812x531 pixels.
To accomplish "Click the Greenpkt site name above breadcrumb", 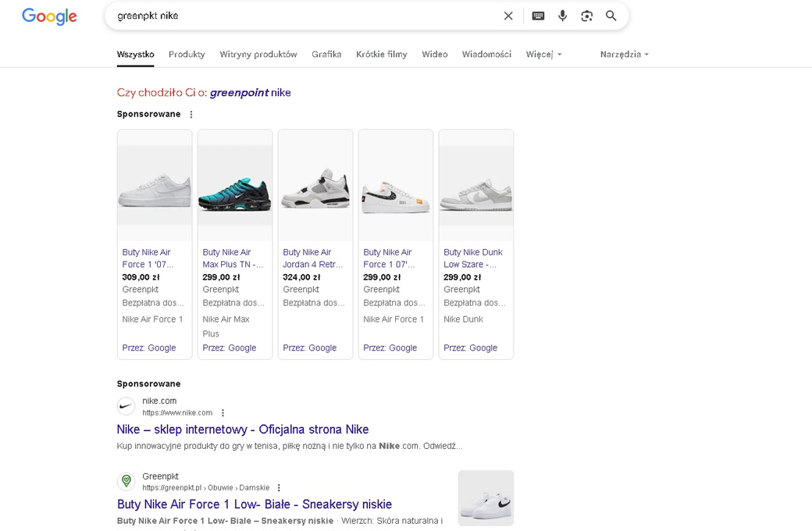I will [161, 476].
